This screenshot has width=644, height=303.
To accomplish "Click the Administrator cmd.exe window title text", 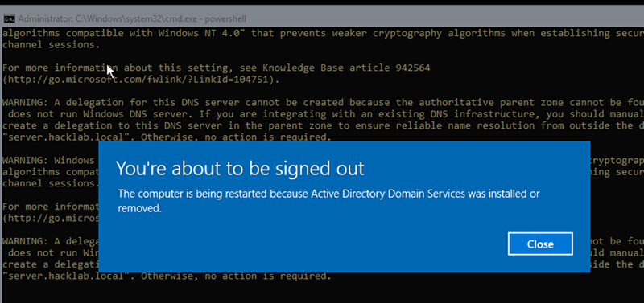I will (132, 18).
